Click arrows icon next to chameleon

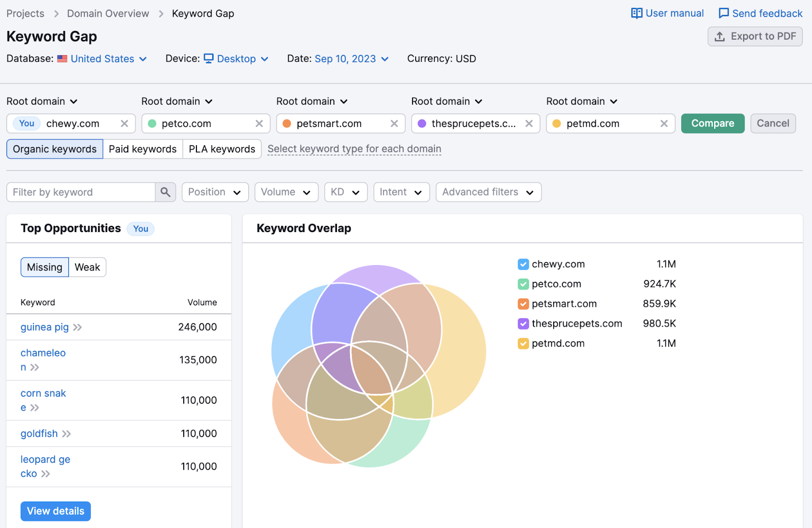pyautogui.click(x=35, y=368)
